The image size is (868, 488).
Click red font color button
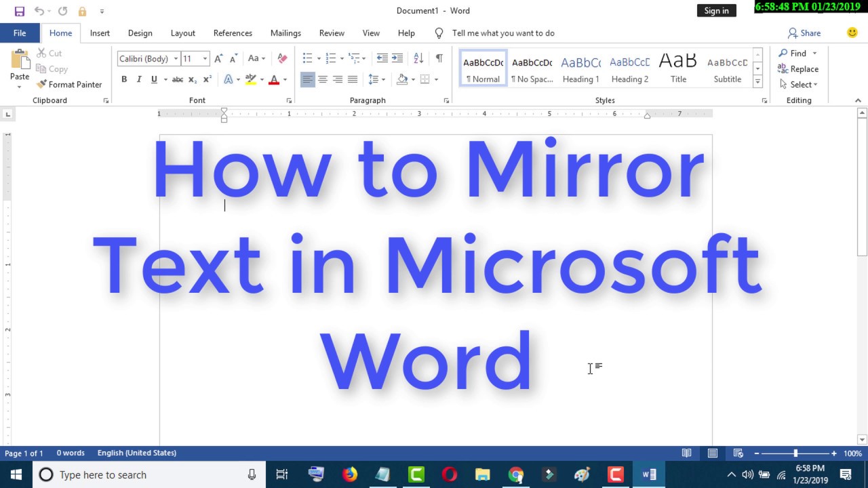pyautogui.click(x=274, y=80)
